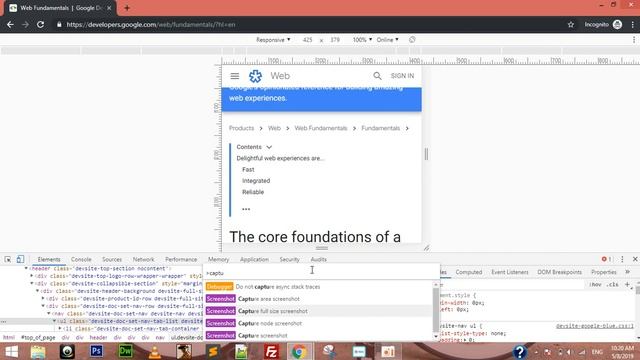Image resolution: width=640 pixels, height=360 pixels.
Task: Click search magnifier on Web page
Action: pyautogui.click(x=377, y=76)
